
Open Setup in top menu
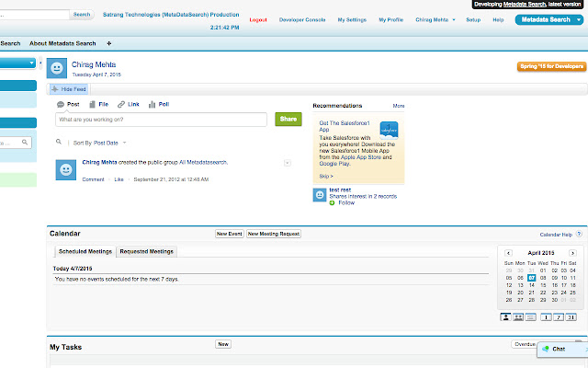(473, 20)
